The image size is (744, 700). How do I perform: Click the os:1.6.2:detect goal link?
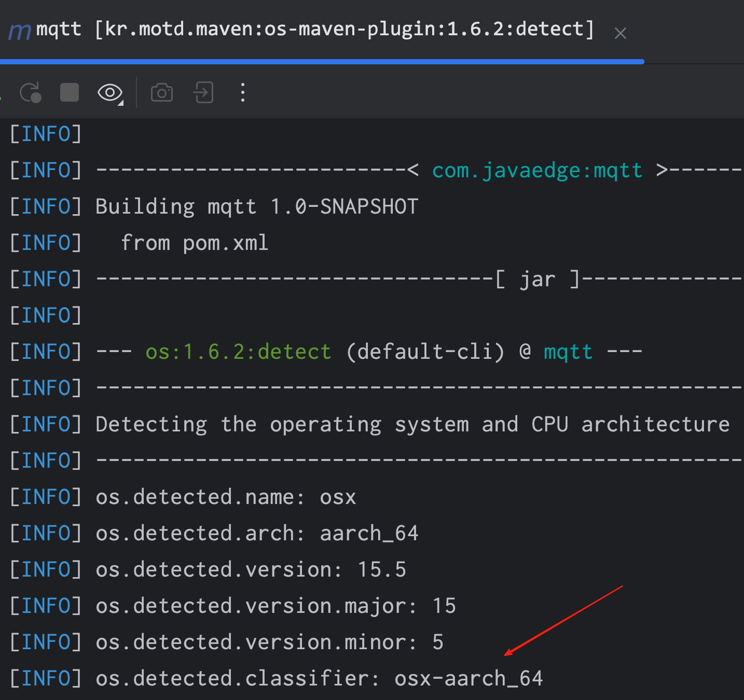pyautogui.click(x=238, y=351)
